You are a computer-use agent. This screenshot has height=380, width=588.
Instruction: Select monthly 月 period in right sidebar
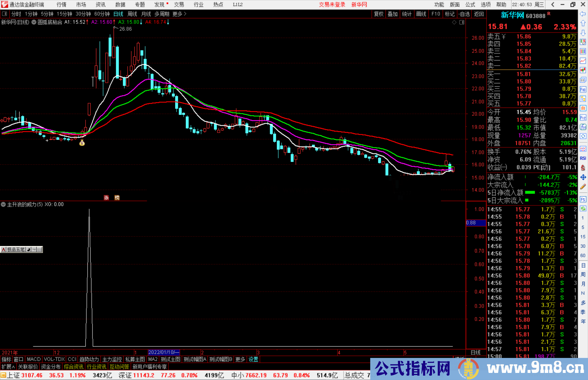point(583,284)
